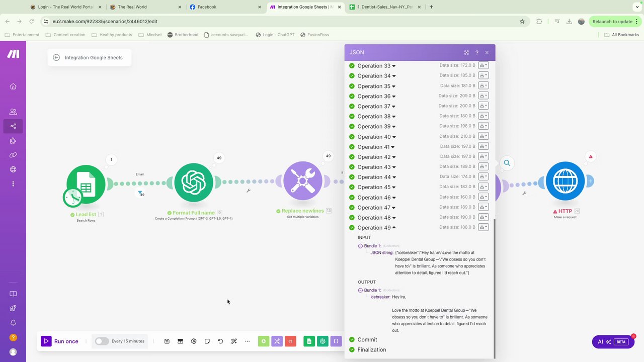Open the Home icon in Make sidebar
Image resolution: width=644 pixels, height=362 pixels.
13,86
